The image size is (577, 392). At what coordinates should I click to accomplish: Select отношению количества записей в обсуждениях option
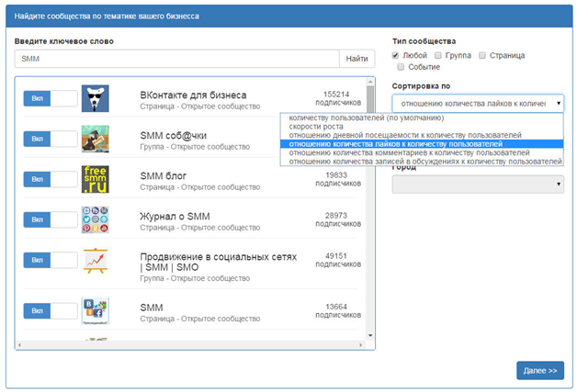[422, 161]
